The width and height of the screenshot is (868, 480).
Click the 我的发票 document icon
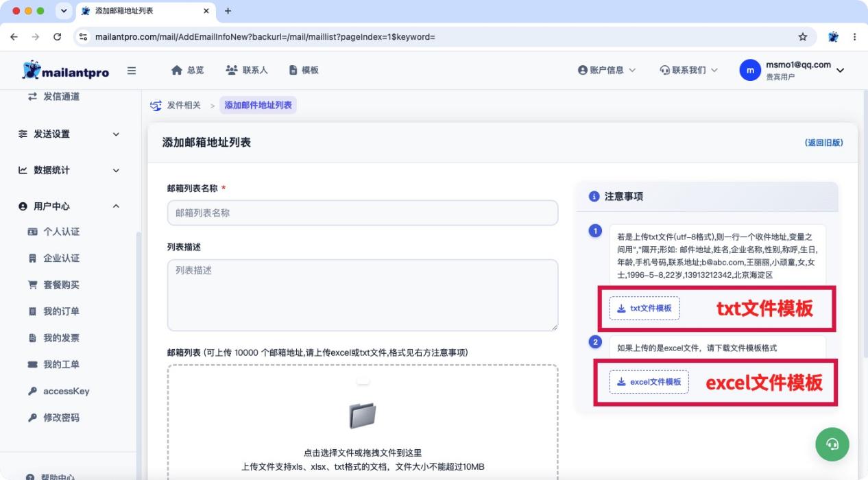32,338
